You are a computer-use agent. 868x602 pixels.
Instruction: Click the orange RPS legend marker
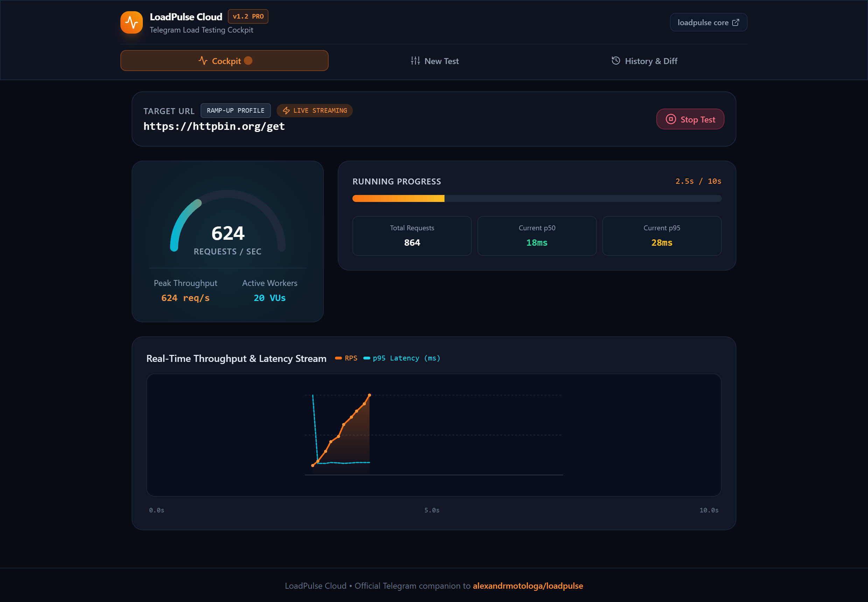pyautogui.click(x=338, y=358)
